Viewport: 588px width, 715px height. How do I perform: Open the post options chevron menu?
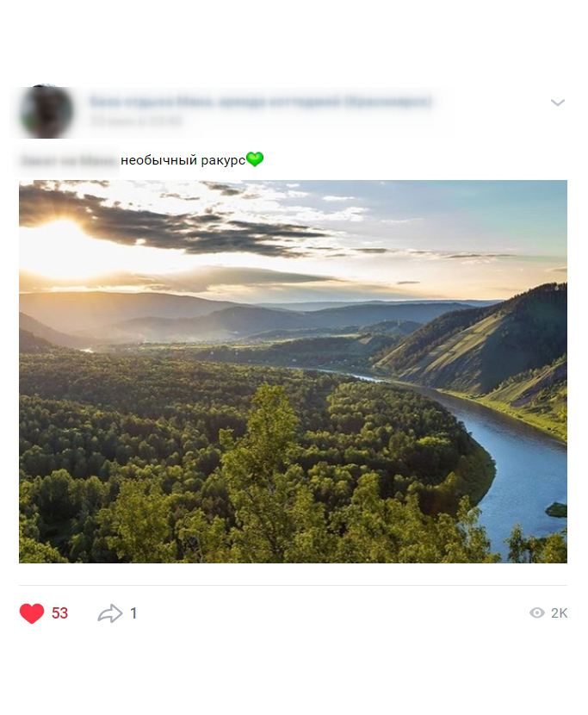pos(558,103)
